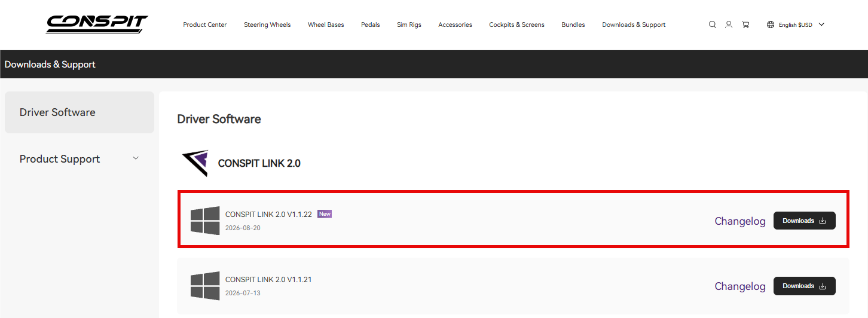Viewport: 868px width, 318px height.
Task: Open Changelog for V1.1.21
Action: click(740, 286)
